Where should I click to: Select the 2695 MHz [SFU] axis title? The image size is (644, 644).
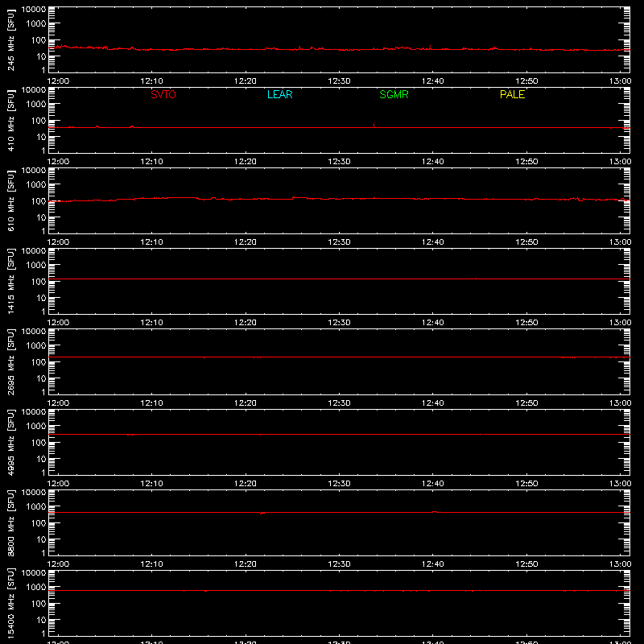coord(10,361)
